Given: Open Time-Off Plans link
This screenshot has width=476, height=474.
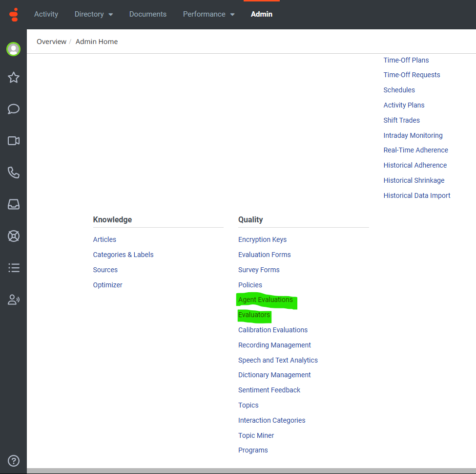Looking at the screenshot, I should pos(406,60).
